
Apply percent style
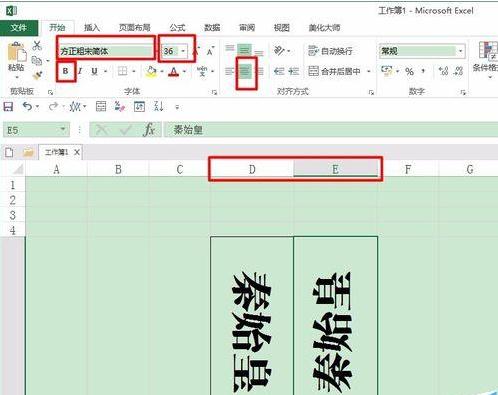[x=409, y=71]
